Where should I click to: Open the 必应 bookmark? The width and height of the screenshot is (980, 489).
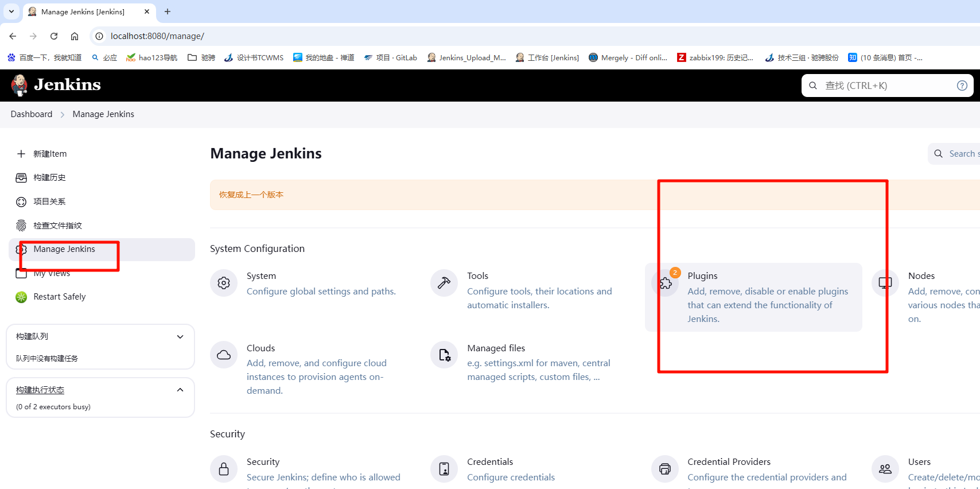(104, 57)
